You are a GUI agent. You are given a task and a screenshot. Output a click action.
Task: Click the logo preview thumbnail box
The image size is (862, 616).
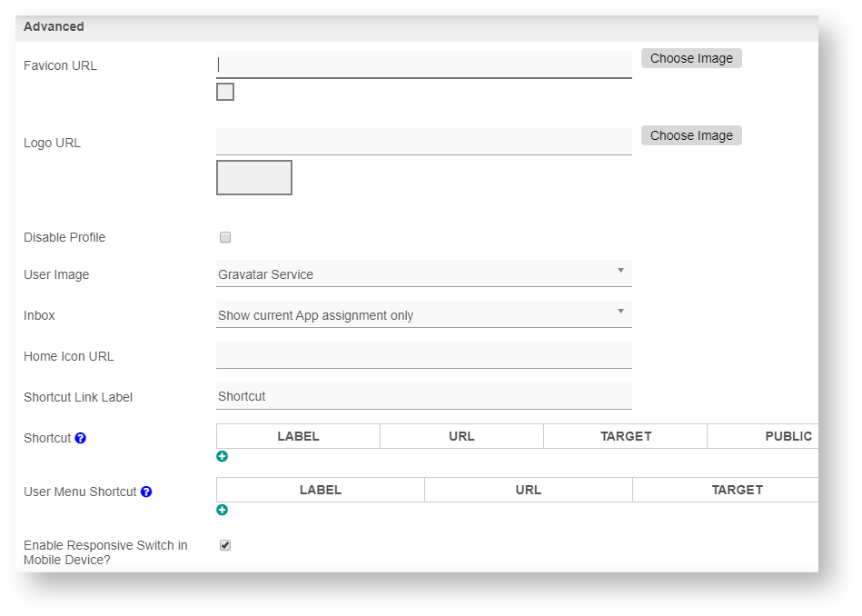tap(254, 178)
